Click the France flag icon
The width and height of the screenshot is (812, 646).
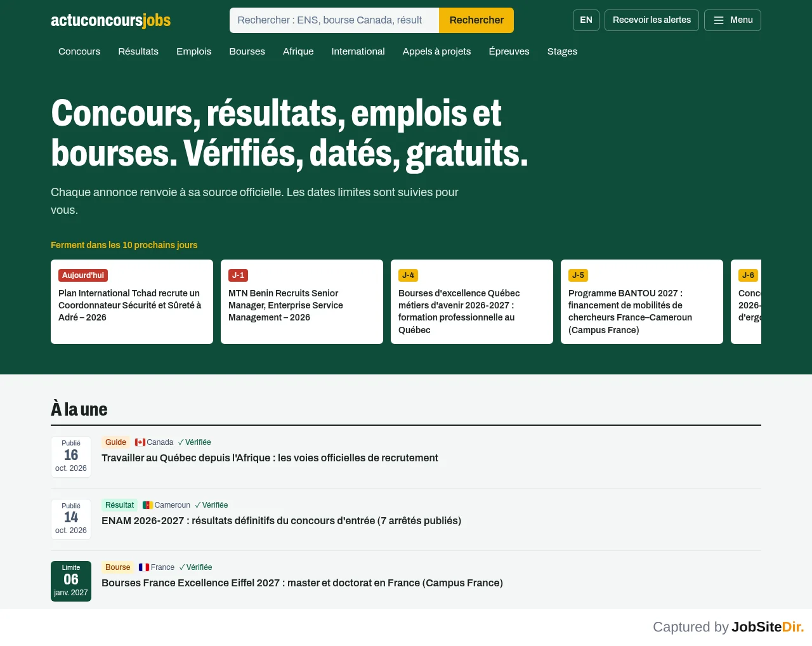144,567
